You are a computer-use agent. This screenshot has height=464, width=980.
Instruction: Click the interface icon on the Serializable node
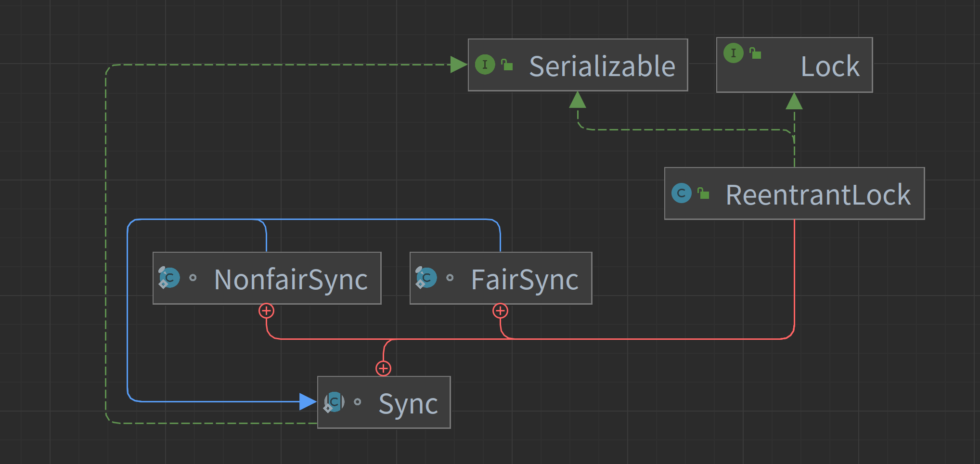click(485, 64)
